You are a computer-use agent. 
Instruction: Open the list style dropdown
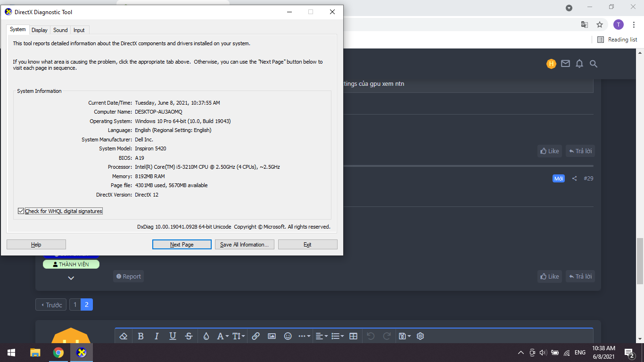coord(338,336)
